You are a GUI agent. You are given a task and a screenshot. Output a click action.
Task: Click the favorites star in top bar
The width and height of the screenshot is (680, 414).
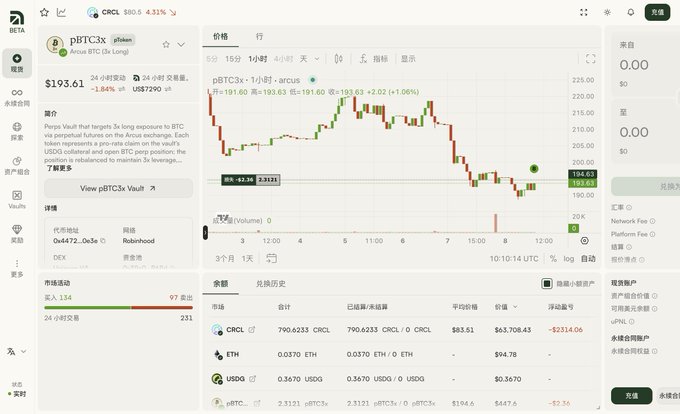44,12
